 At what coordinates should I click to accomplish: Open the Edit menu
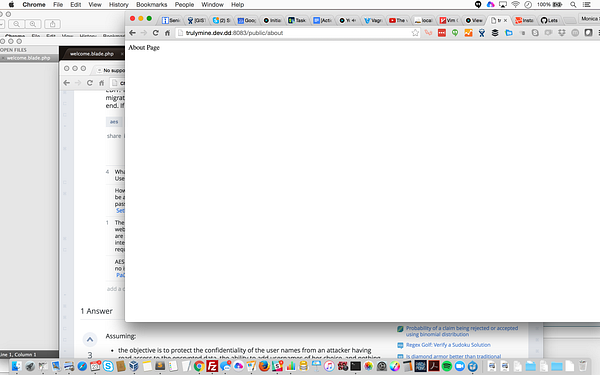(75, 5)
